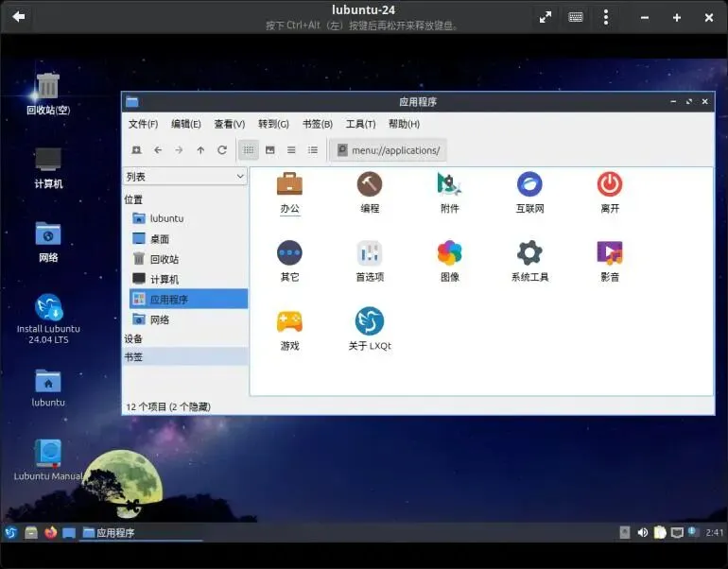Switch to detailed list view
The height and width of the screenshot is (569, 728).
click(312, 150)
